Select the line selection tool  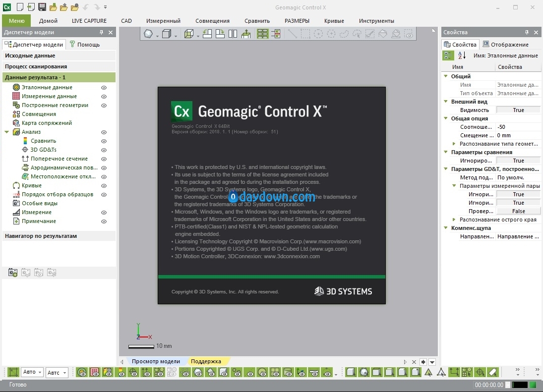[292, 34]
